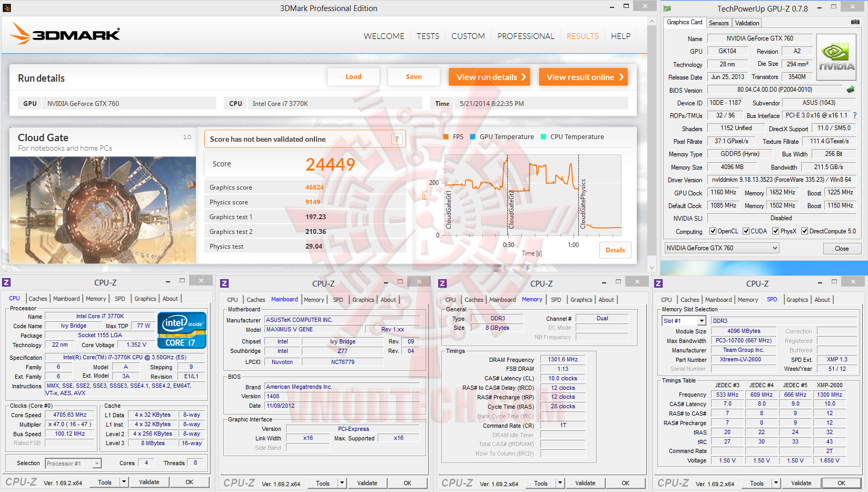Click the Details button below the chart
The width and height of the screenshot is (868, 492).
click(x=615, y=250)
